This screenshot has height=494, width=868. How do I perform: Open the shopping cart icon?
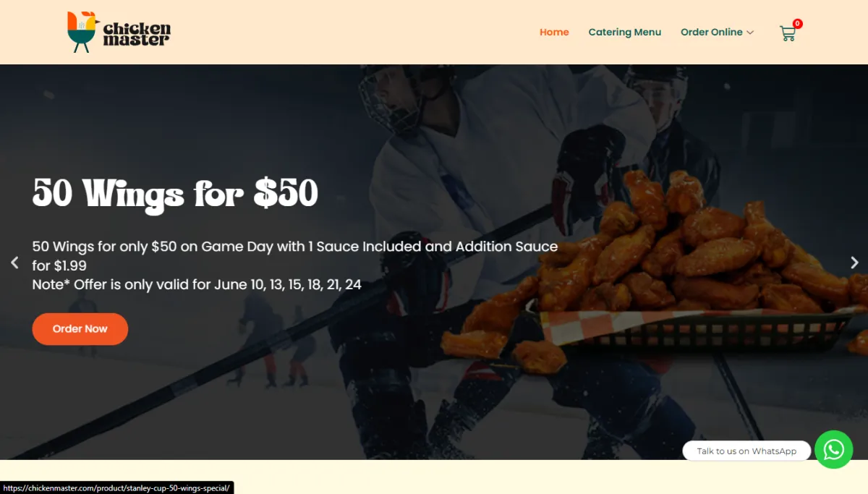pyautogui.click(x=787, y=33)
